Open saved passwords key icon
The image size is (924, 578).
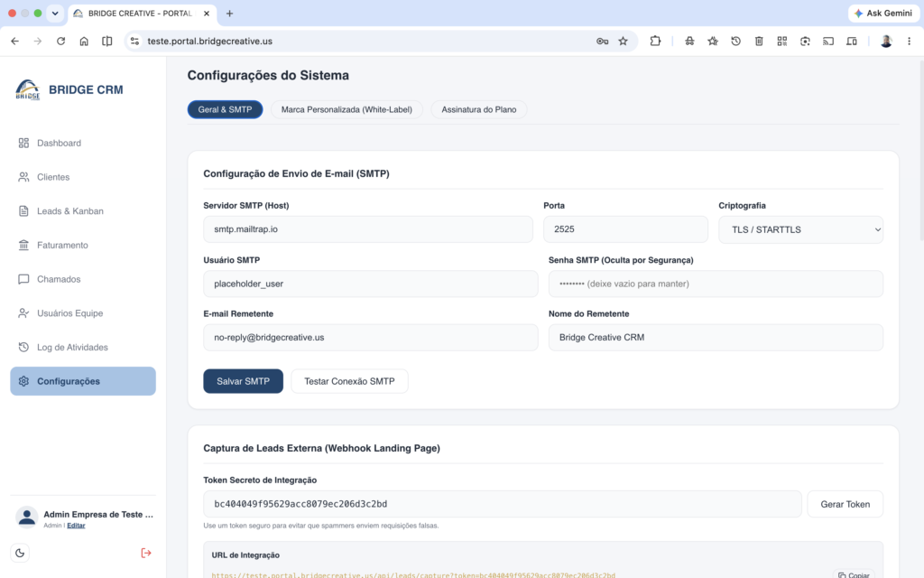tap(602, 42)
